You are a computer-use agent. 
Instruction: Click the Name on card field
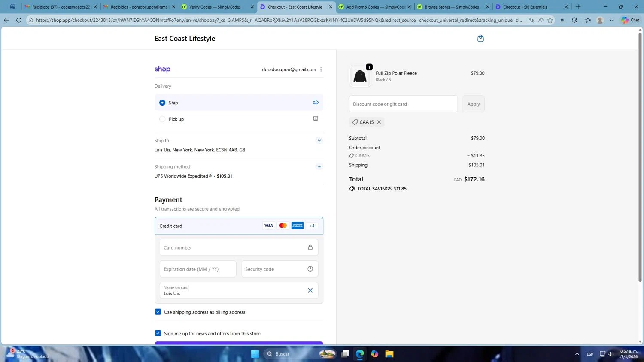click(x=239, y=290)
